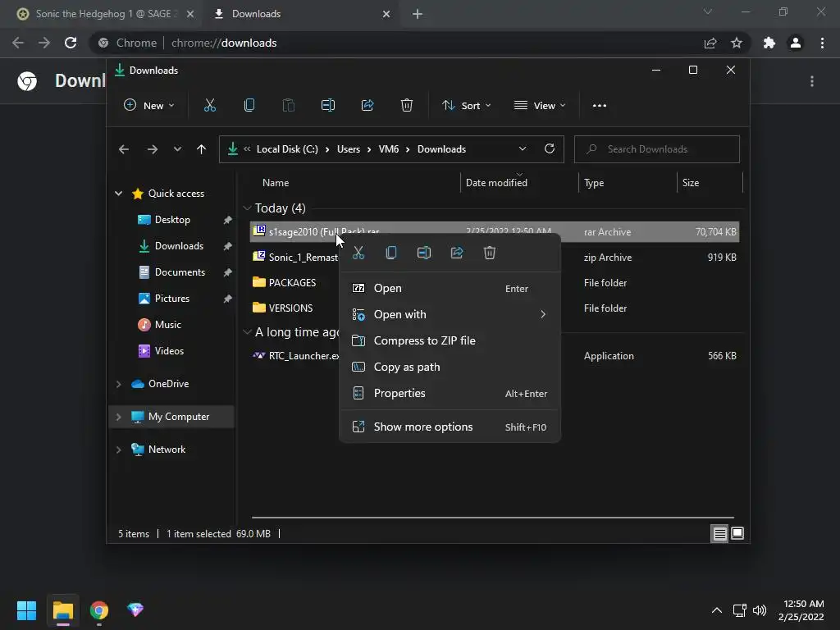Expand the OneDrive tree node
The image size is (840, 630).
tap(118, 384)
